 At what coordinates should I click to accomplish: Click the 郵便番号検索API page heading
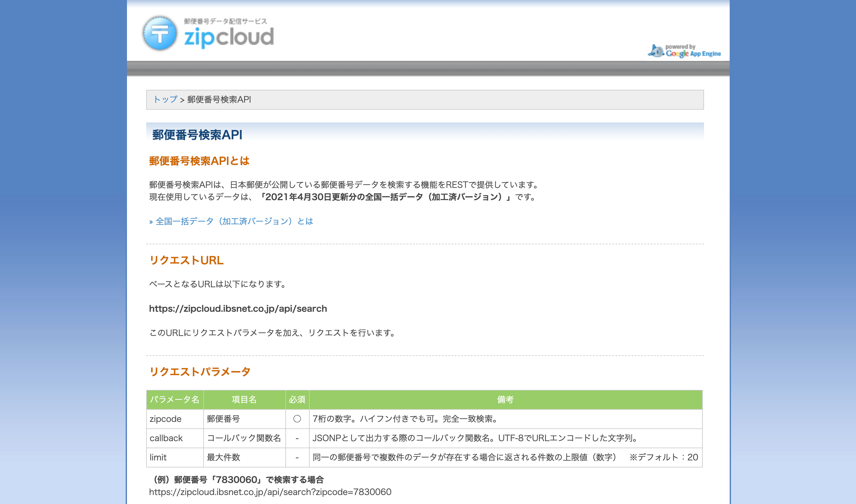(197, 135)
